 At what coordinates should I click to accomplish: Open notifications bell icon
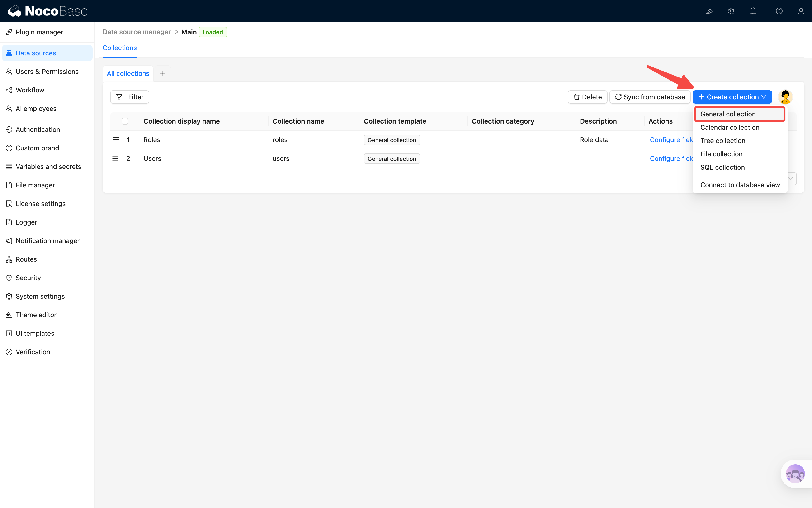coord(753,11)
